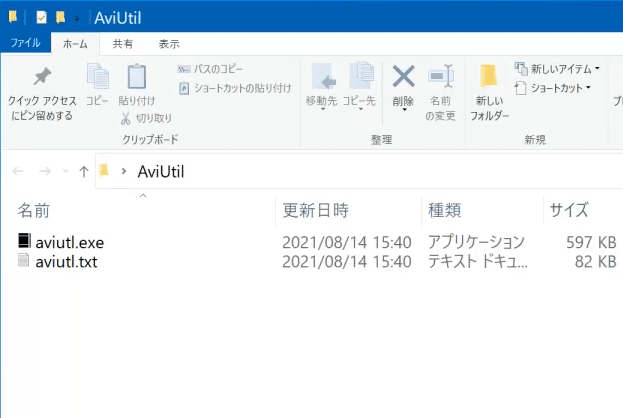Viewport: 623px width, 418px height.
Task: Click the テキスト ドキュ... type cell
Action: click(x=478, y=262)
